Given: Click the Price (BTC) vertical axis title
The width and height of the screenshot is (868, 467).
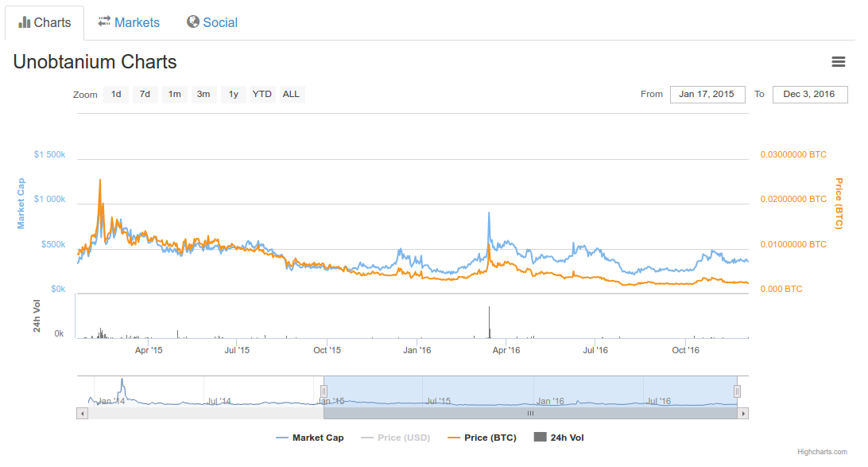Looking at the screenshot, I should tap(839, 204).
